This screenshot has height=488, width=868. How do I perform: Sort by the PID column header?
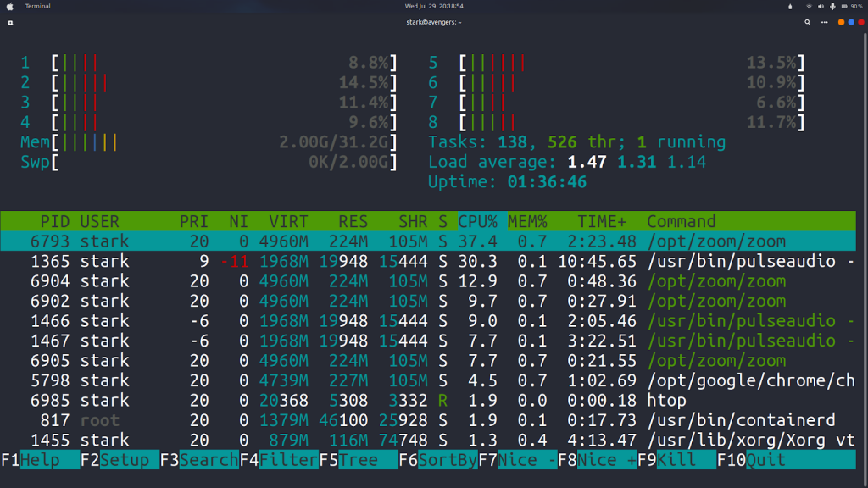pos(55,221)
